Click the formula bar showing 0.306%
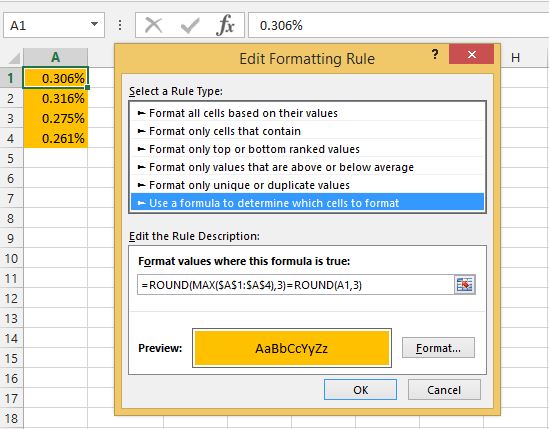549x429 pixels. pos(398,25)
